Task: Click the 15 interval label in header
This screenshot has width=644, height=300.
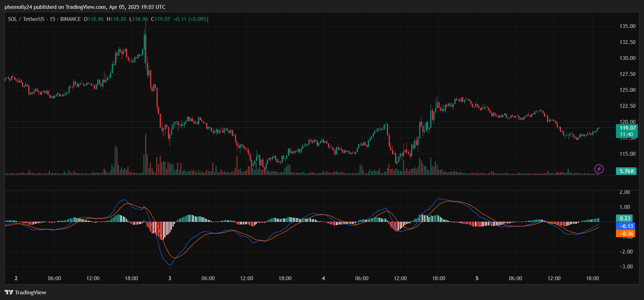Action: click(x=52, y=19)
